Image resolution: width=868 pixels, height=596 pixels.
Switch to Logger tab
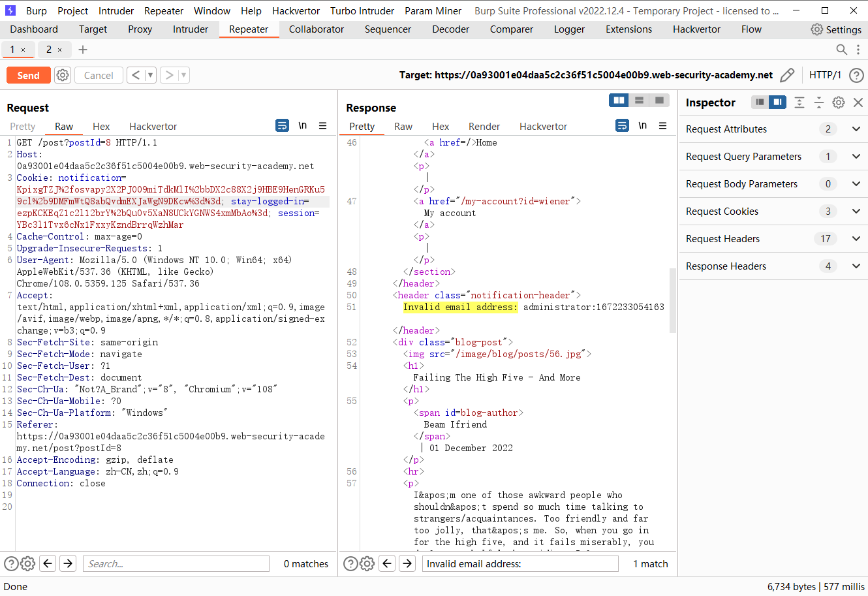click(569, 29)
